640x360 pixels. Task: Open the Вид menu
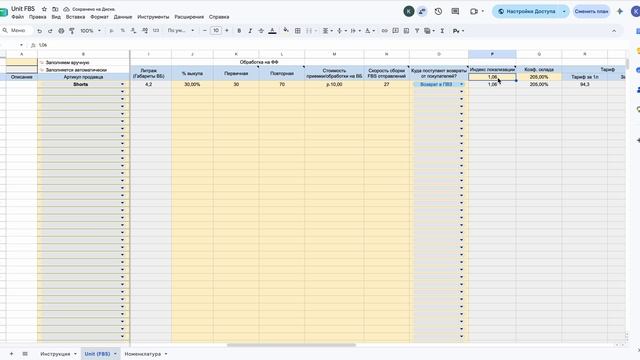pyautogui.click(x=56, y=17)
